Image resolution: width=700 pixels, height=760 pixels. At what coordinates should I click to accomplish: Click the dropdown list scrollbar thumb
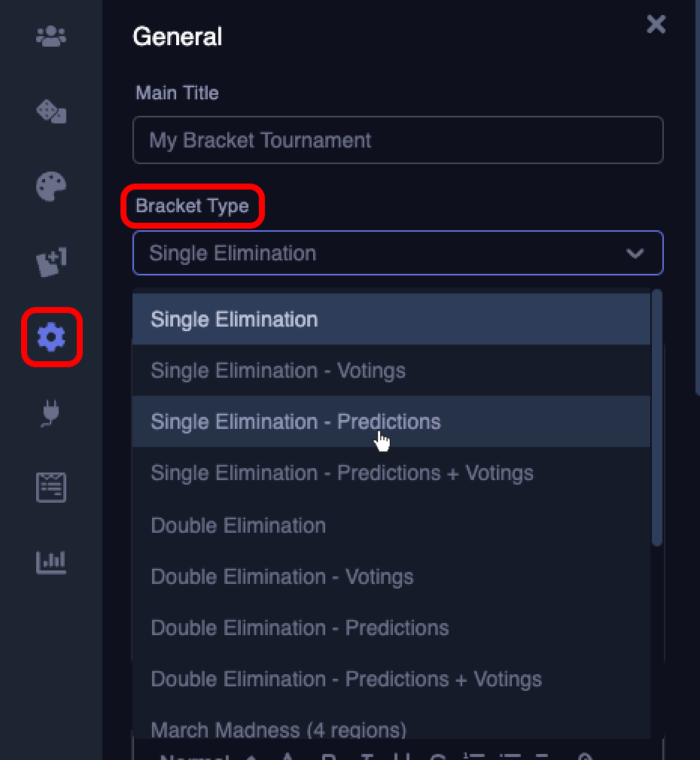coord(656,418)
